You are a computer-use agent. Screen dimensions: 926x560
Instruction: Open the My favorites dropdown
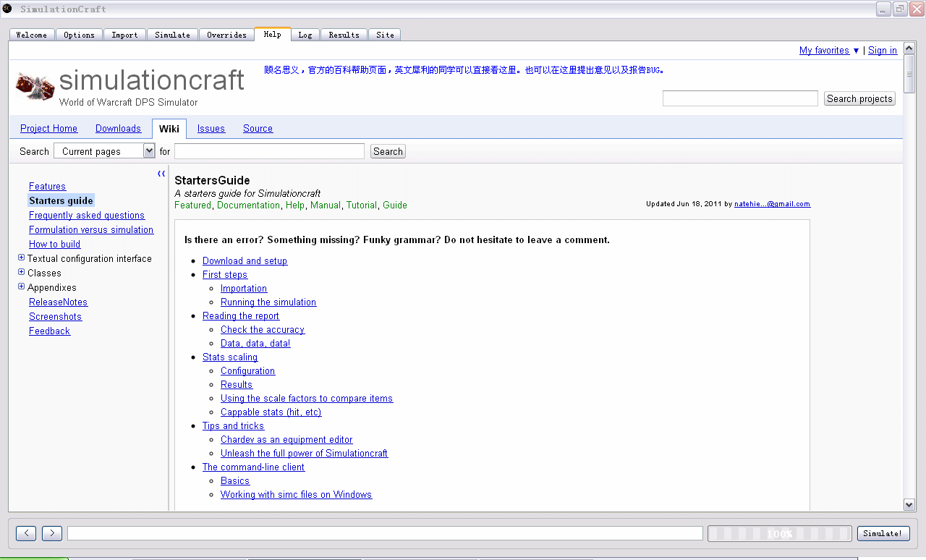tap(829, 50)
